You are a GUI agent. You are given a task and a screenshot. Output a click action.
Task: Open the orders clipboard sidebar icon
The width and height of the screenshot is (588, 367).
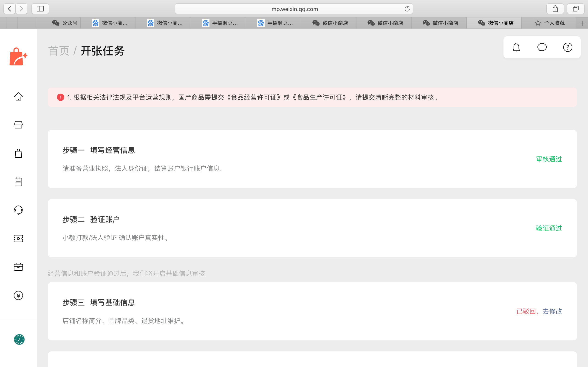[18, 182]
